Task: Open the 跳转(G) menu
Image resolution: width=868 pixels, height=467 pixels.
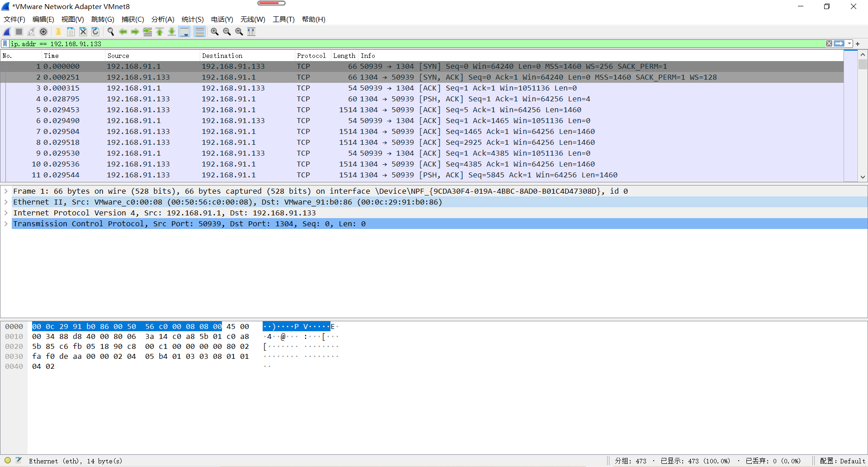Action: (x=103, y=19)
